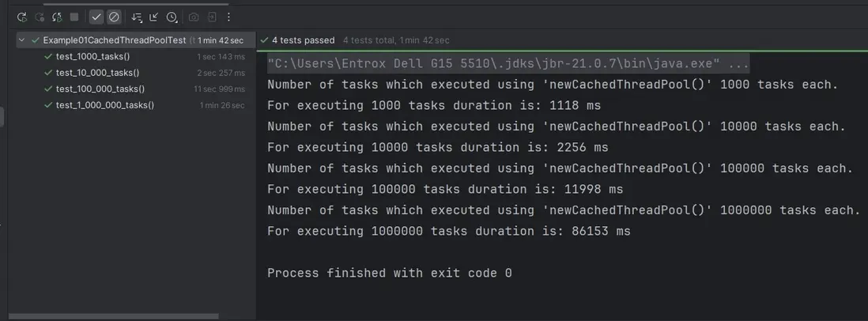Collapse Example01CachedThreadPoolTest tree node
The width and height of the screenshot is (868, 321).
coord(22,40)
